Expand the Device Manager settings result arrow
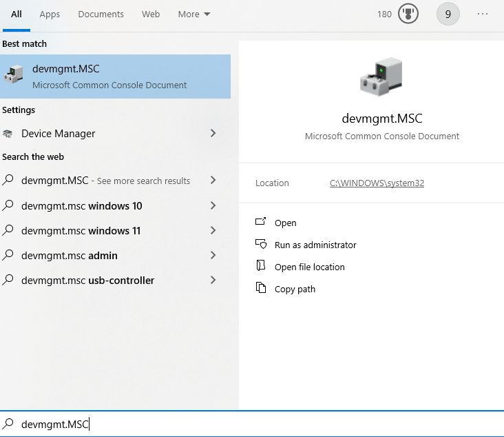 point(213,134)
